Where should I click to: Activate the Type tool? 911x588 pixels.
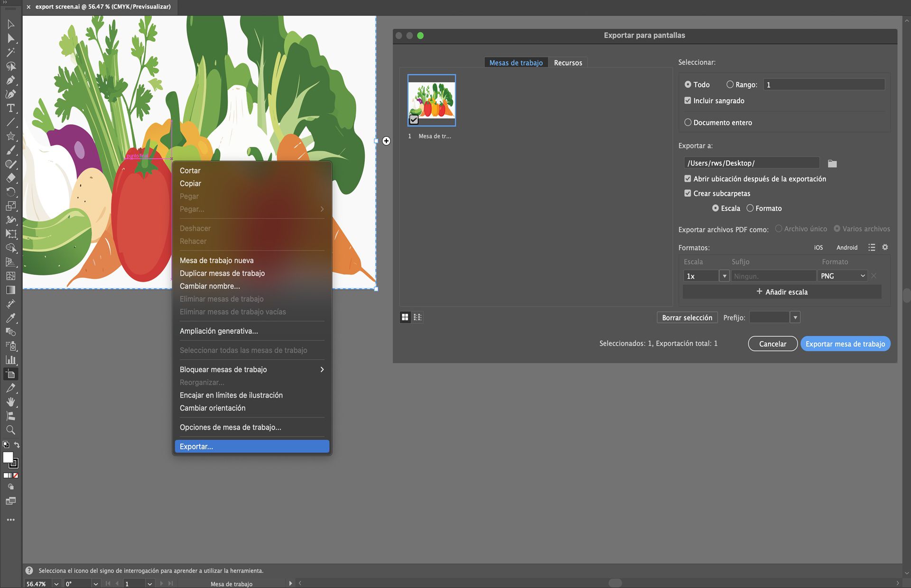(11, 108)
